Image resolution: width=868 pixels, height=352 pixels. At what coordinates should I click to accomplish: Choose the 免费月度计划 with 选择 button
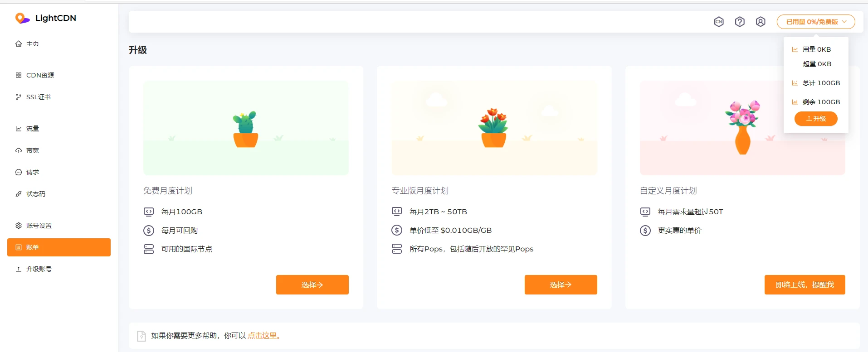pyautogui.click(x=312, y=285)
